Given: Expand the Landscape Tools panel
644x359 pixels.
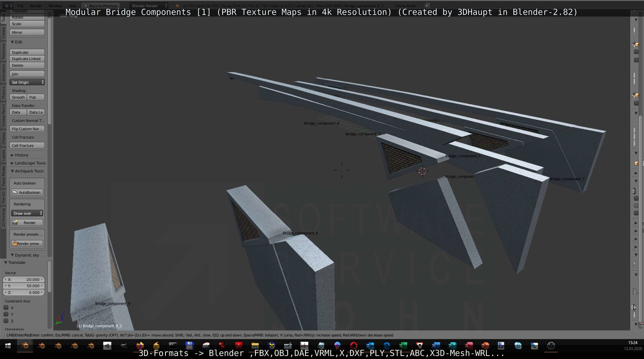Looking at the screenshot, I should (x=28, y=163).
